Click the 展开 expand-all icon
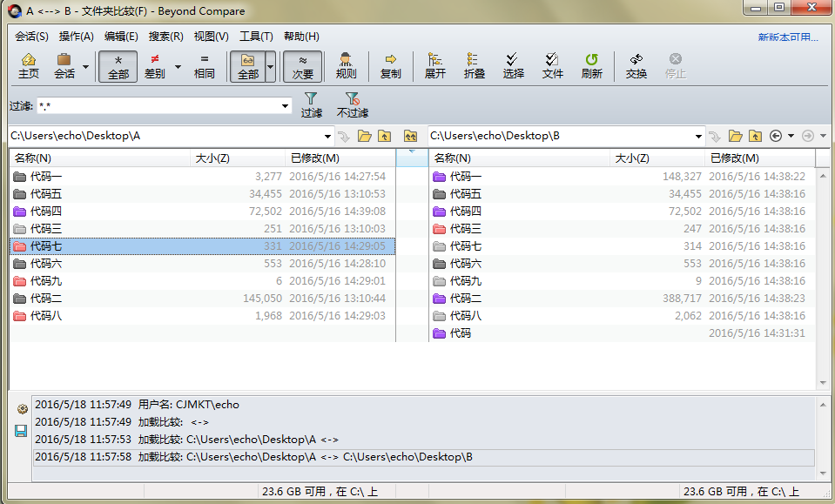 click(x=435, y=66)
